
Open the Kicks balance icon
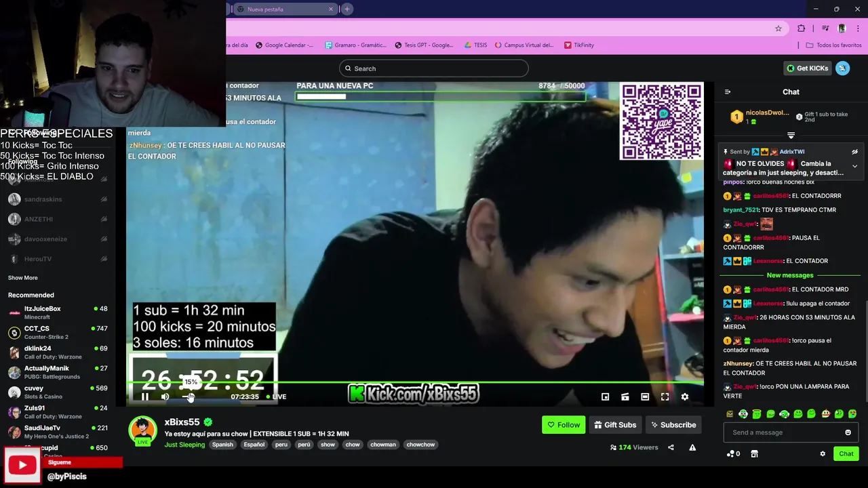(x=732, y=454)
